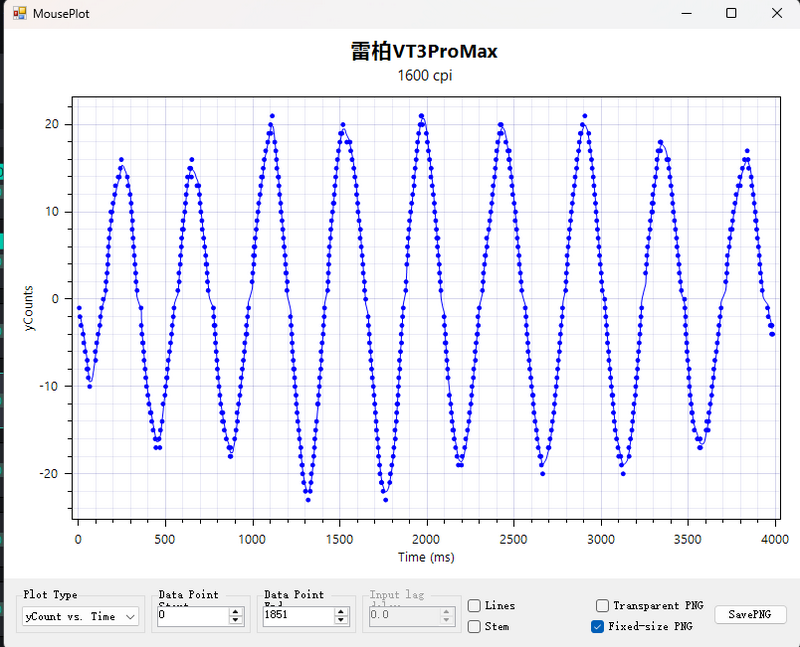The image size is (800, 647).
Task: Increase Data Point Start with up arrow
Action: [236, 612]
